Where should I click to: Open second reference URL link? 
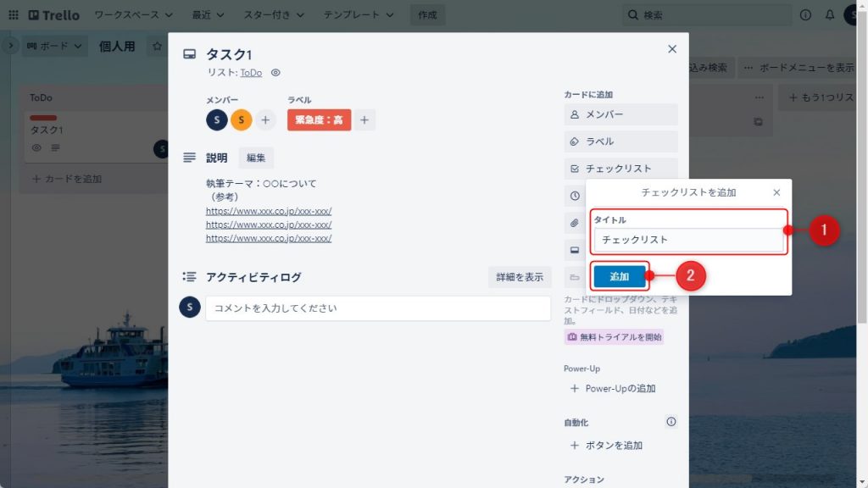269,225
